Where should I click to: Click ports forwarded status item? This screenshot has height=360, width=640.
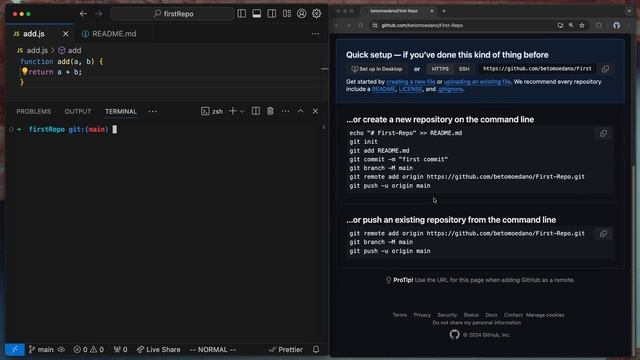(120, 349)
